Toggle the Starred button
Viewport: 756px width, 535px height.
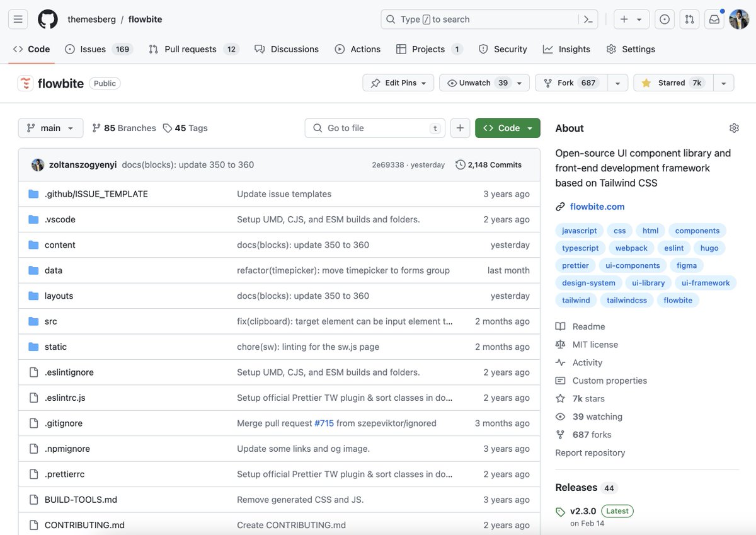[673, 83]
